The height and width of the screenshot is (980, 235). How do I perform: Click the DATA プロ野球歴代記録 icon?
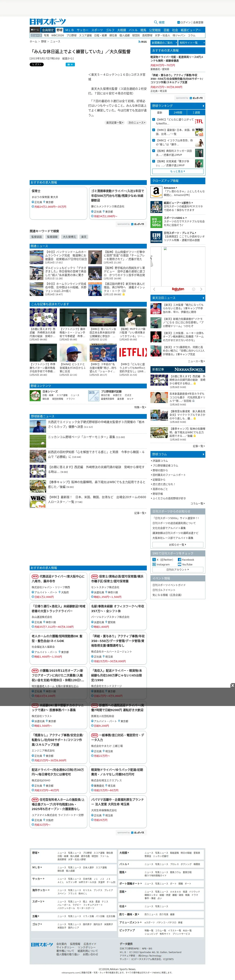pos(93,396)
